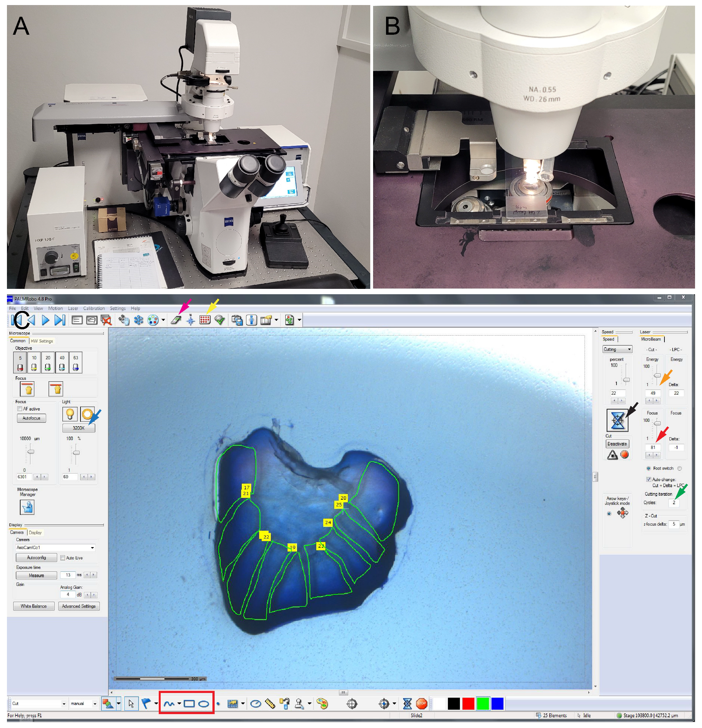Select the Foot switch radio button
Image resolution: width=702 pixels, height=728 pixels.
[649, 468]
